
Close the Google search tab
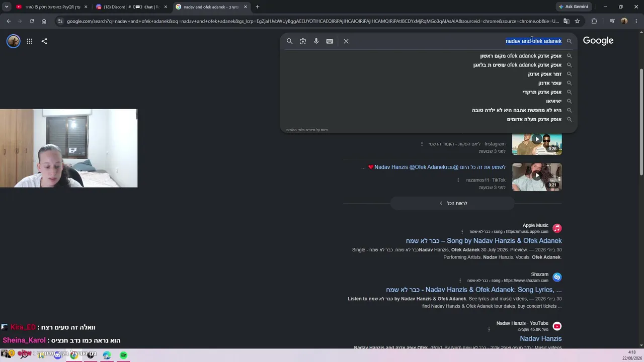tap(246, 7)
